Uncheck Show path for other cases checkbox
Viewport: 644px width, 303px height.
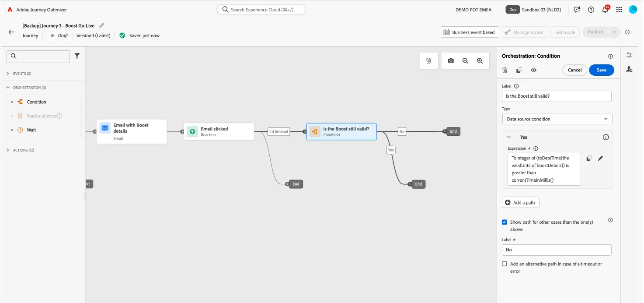[x=505, y=222]
